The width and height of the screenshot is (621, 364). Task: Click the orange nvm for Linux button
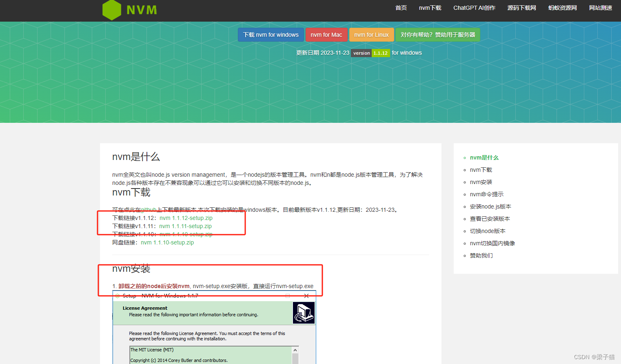[x=371, y=35]
